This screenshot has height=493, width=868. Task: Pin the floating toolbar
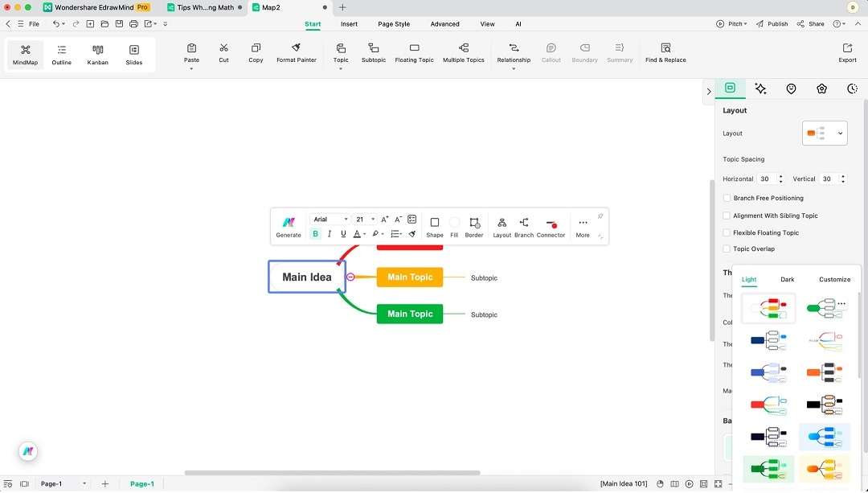tap(600, 216)
